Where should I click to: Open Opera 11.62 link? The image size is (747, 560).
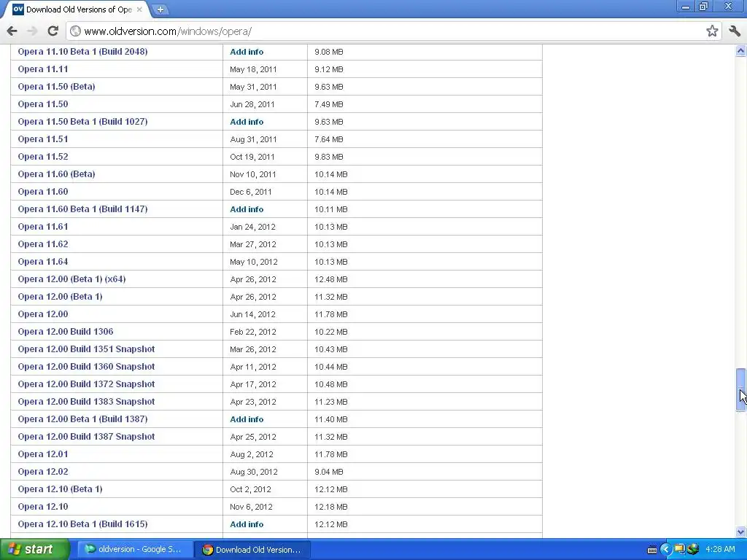[43, 244]
